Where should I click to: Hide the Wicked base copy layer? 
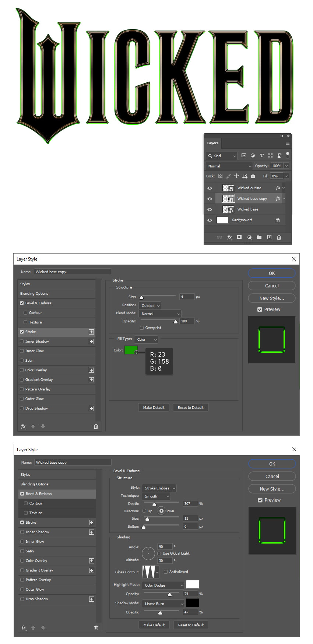point(210,199)
